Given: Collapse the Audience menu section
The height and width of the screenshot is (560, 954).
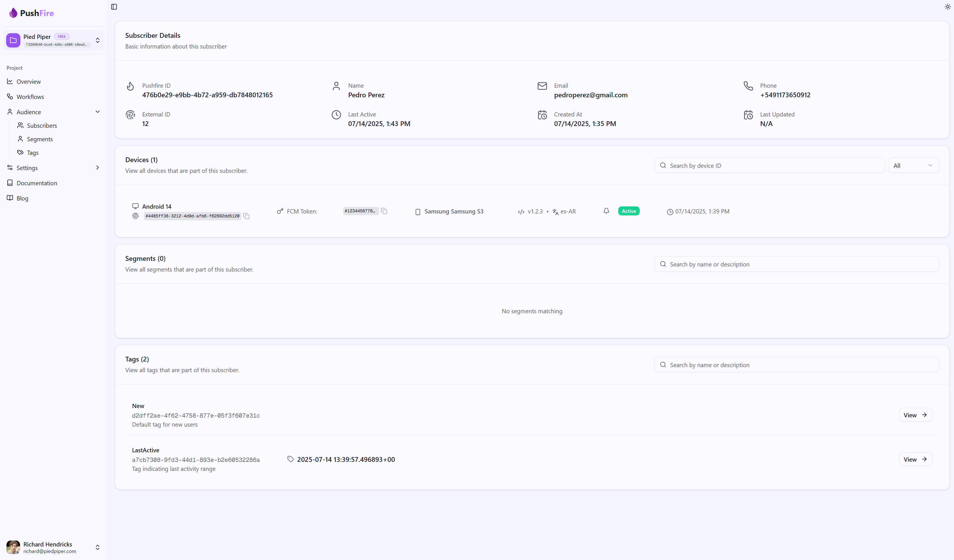Looking at the screenshot, I should tap(97, 112).
